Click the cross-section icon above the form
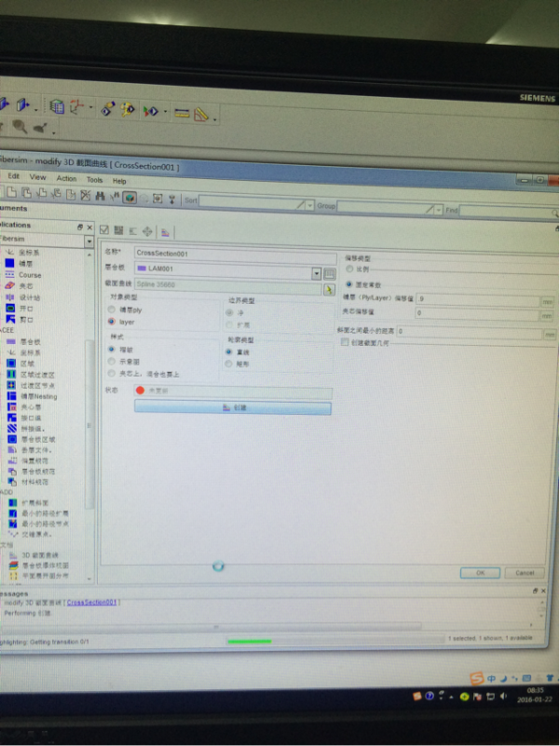Image resolution: width=560 pixels, height=746 pixels. click(165, 232)
